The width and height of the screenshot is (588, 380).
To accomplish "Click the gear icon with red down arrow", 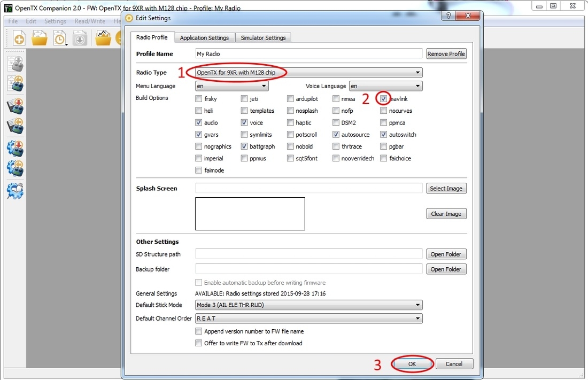I will pos(15,148).
